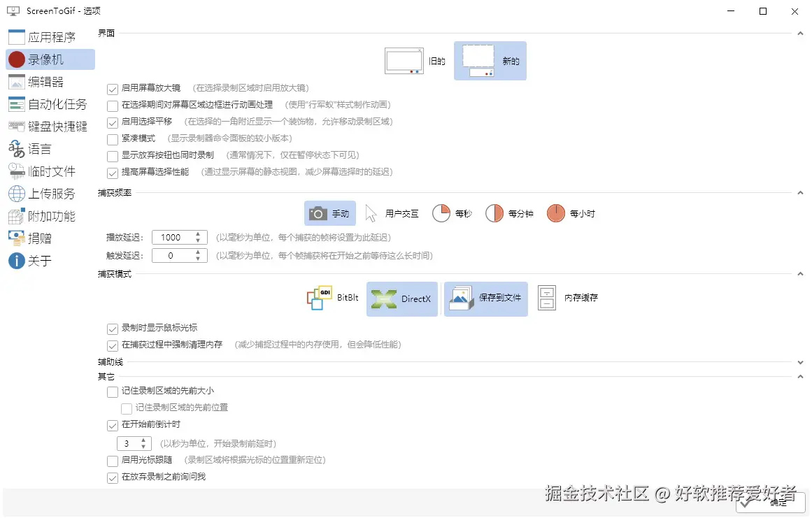Select the 保存到文件 save-to-file icon
The image size is (812, 518).
pyautogui.click(x=461, y=298)
